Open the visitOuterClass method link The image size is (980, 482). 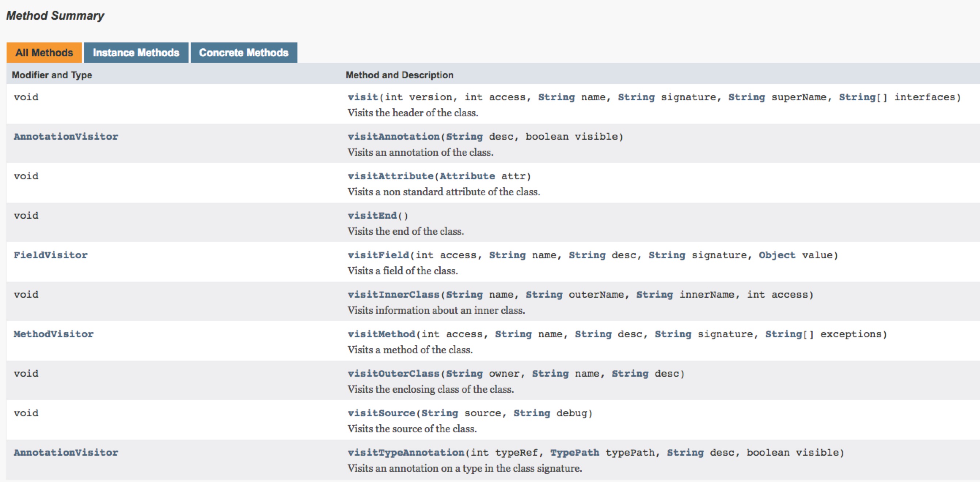tap(394, 374)
